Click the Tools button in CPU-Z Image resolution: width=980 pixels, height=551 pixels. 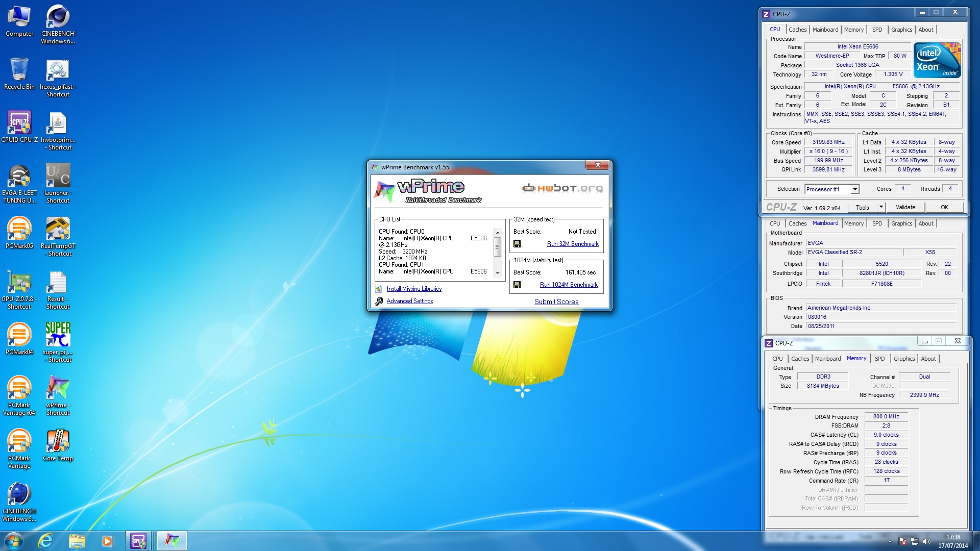pos(863,207)
